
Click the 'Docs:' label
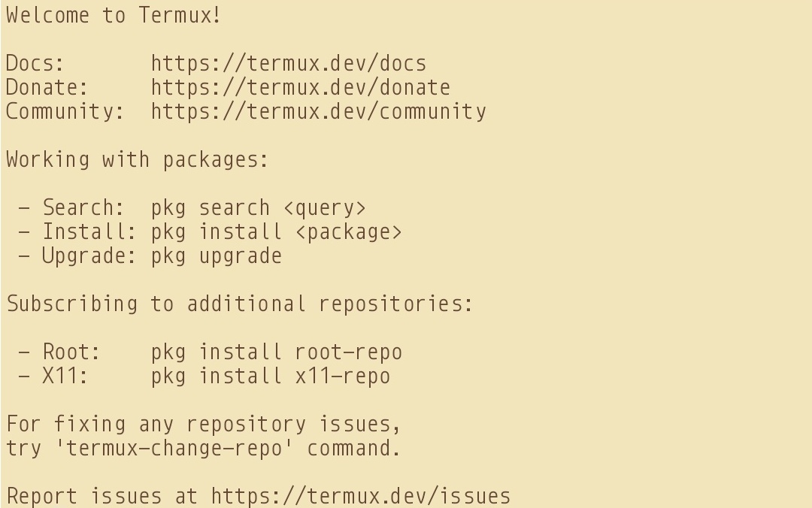click(x=35, y=63)
